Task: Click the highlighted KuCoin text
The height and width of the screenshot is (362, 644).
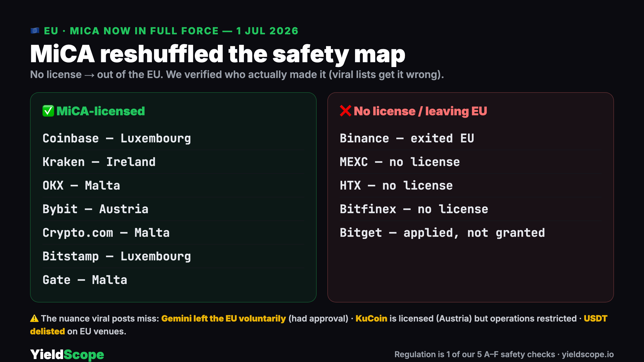Action: tap(371, 318)
